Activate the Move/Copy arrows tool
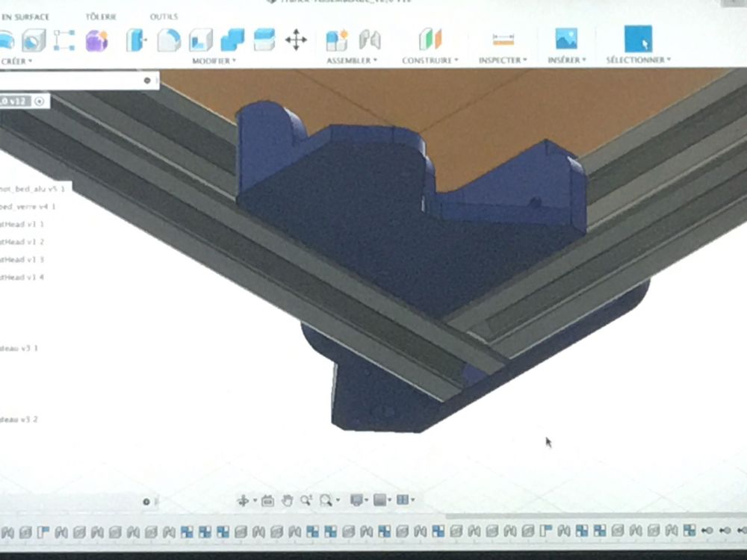 click(296, 40)
